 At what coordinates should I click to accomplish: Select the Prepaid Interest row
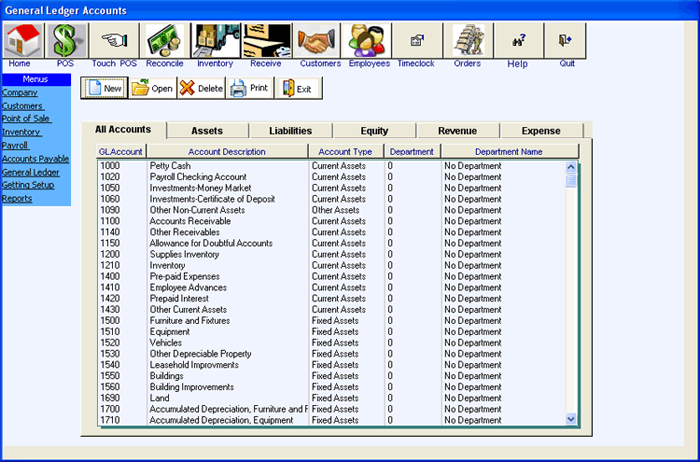331,298
